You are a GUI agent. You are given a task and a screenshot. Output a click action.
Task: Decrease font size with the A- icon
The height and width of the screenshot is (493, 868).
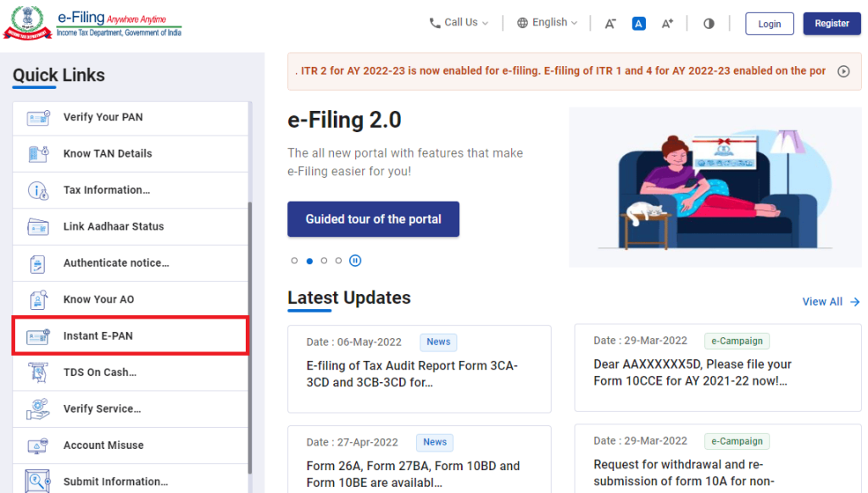tap(610, 23)
